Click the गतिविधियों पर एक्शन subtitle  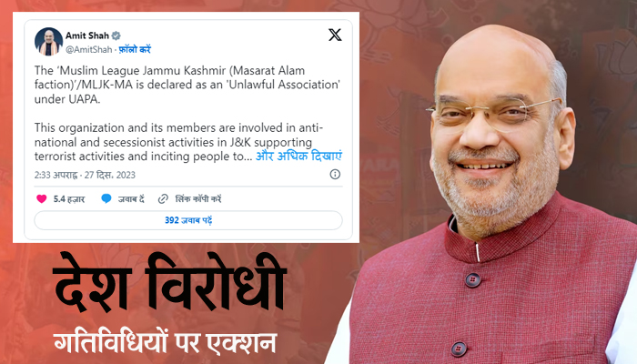(x=166, y=341)
